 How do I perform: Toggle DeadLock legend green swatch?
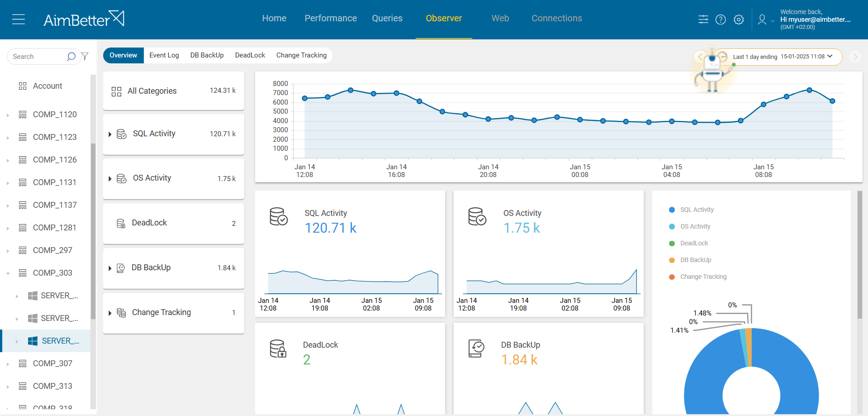coord(672,244)
